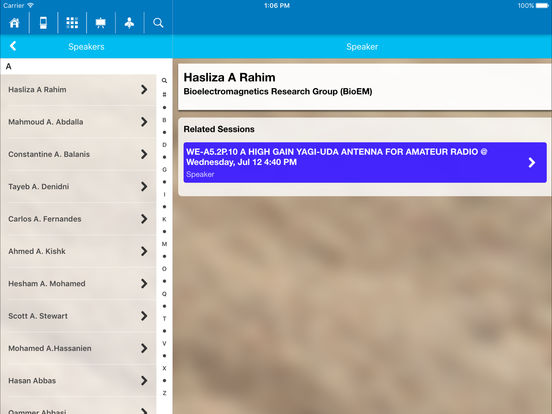Open search magnifier icon in top toolbar

(x=158, y=23)
